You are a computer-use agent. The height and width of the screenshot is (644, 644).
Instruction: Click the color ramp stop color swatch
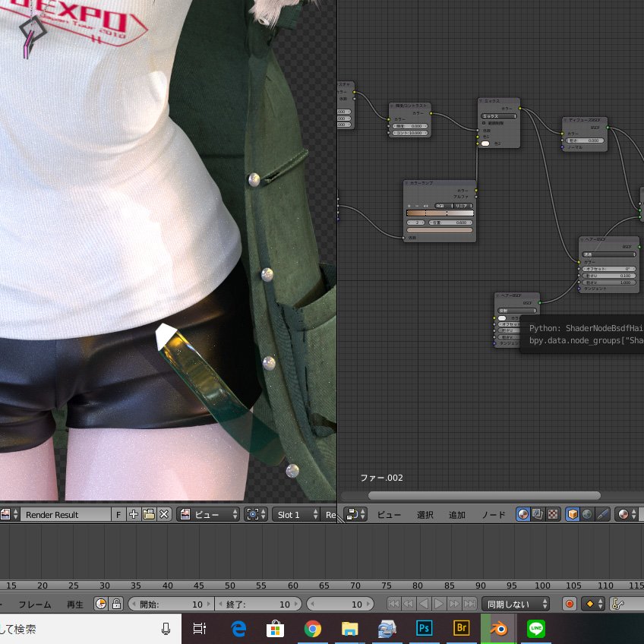440,230
